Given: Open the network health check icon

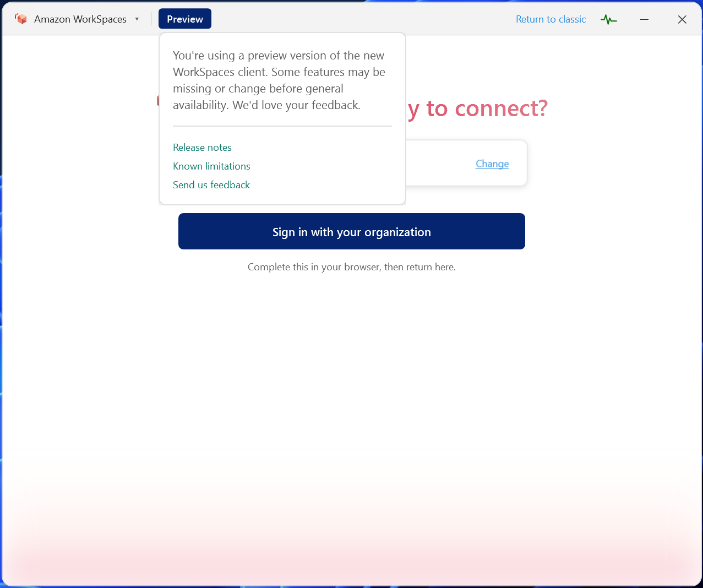Looking at the screenshot, I should 609,19.
